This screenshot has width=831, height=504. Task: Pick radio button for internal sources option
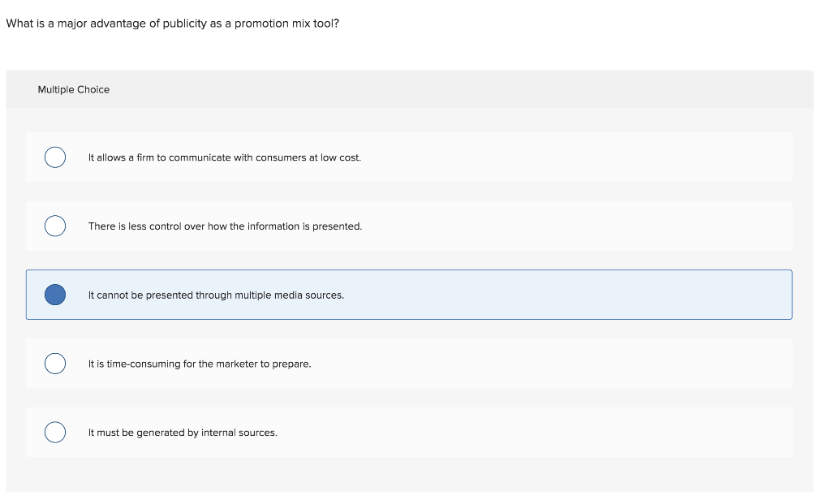[x=55, y=433]
